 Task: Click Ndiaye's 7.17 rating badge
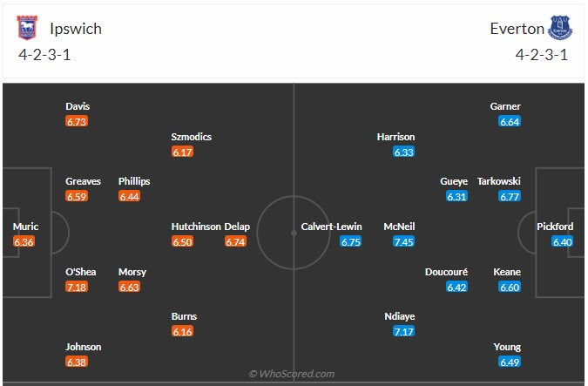coord(403,331)
